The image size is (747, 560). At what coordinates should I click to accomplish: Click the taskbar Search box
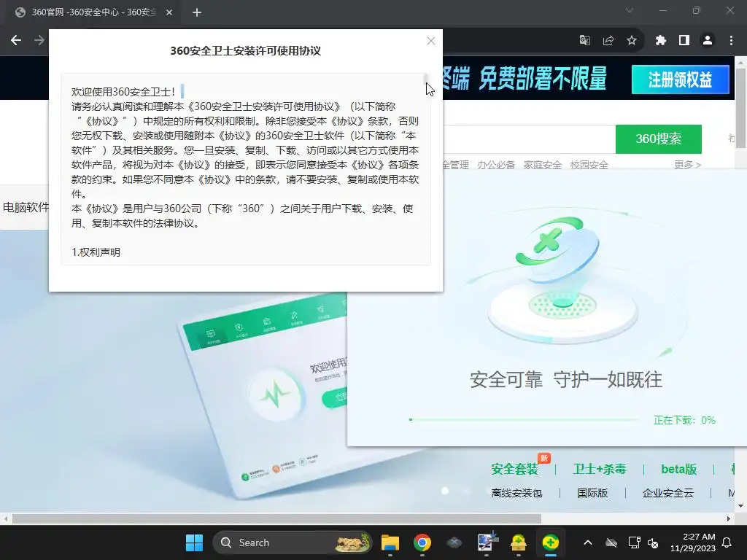(293, 542)
